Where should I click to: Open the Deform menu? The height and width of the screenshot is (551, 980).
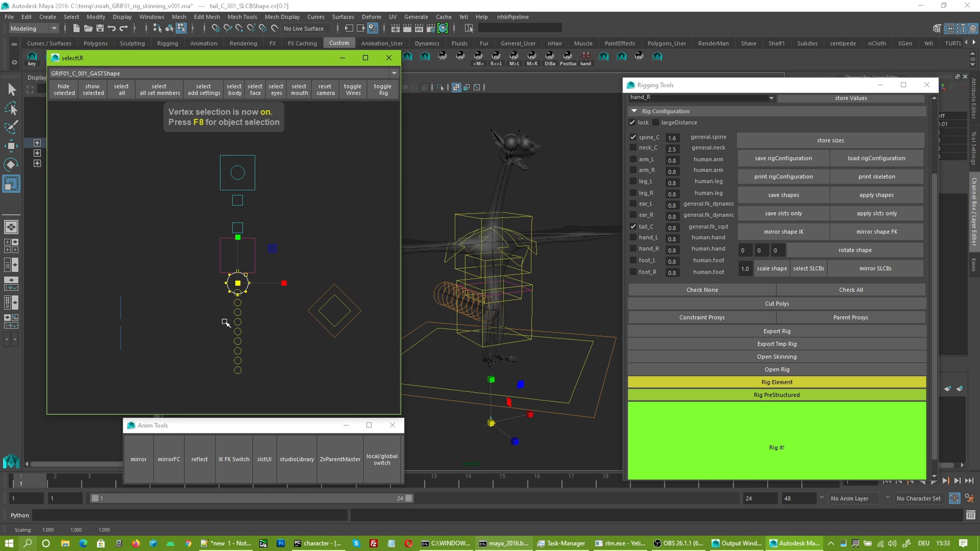(371, 17)
